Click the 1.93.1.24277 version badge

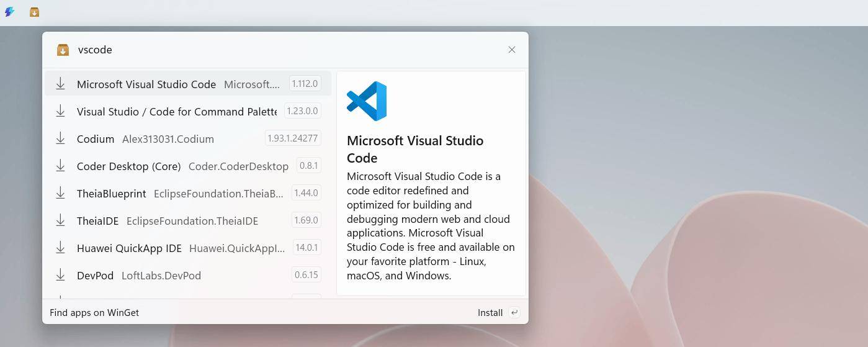[293, 138]
